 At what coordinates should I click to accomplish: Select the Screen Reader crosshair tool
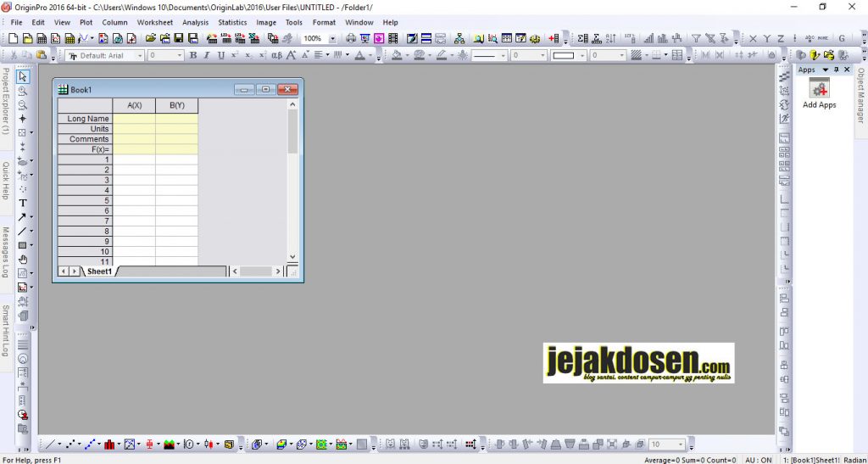click(22, 119)
